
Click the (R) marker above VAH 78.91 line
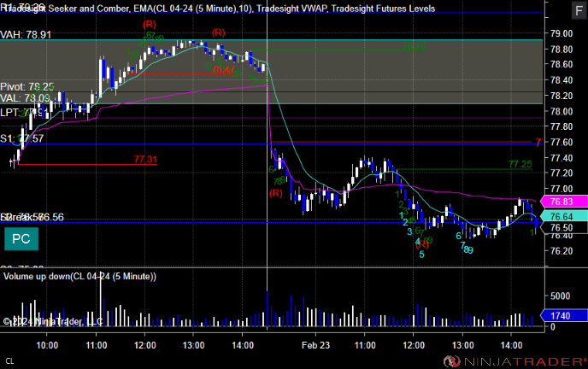(x=150, y=25)
